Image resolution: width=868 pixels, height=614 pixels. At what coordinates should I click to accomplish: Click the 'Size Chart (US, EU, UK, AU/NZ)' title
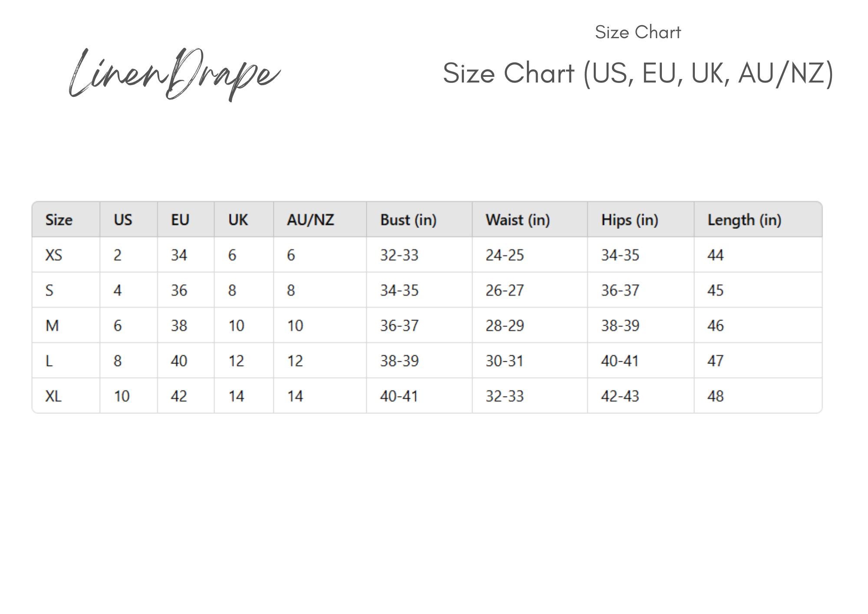[638, 73]
